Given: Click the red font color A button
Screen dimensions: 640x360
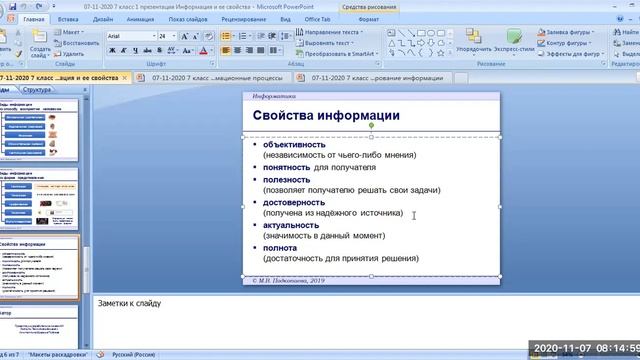Looking at the screenshot, I should (x=203, y=51).
